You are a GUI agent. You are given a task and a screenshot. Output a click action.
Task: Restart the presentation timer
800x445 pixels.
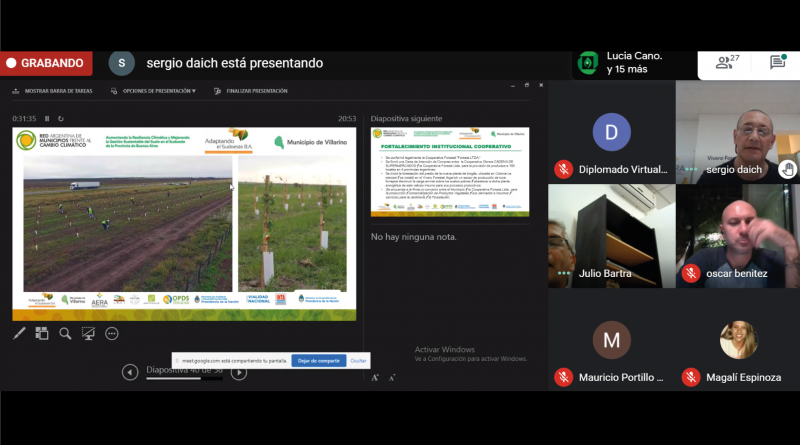coord(61,119)
